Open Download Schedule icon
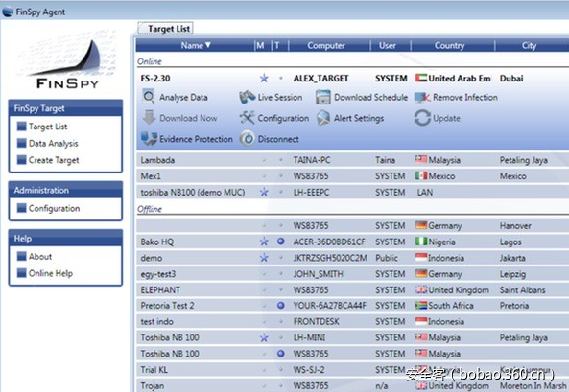Screen dimensions: 569x392 323,97
